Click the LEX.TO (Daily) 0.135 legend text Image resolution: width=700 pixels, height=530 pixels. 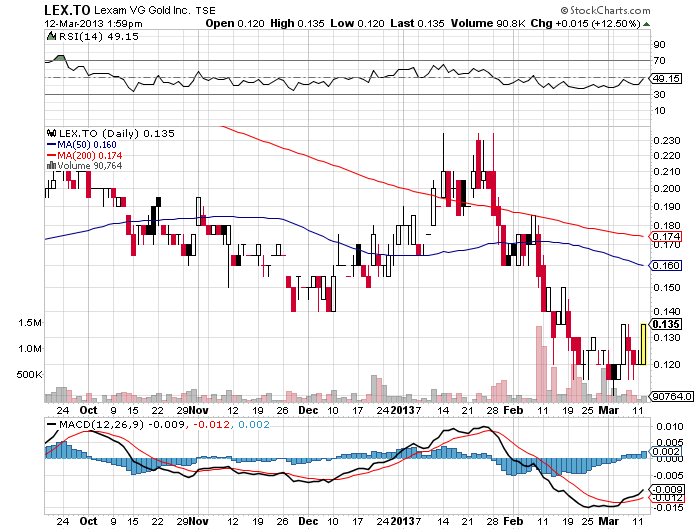pyautogui.click(x=117, y=133)
